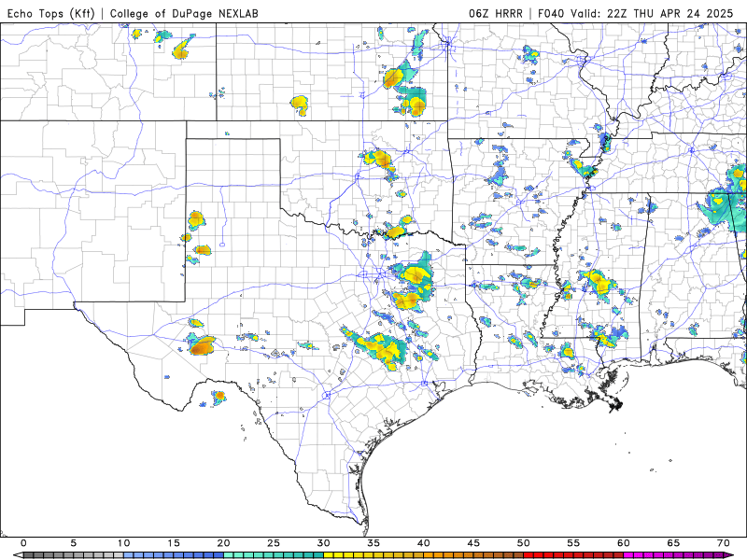The image size is (747, 560).
Task: Click the magenta segment of the color bar legend
Action: [x=673, y=555]
